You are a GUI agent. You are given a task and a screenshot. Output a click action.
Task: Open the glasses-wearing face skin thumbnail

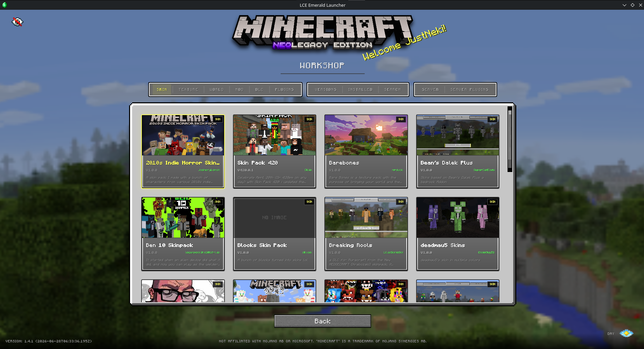[x=183, y=291]
